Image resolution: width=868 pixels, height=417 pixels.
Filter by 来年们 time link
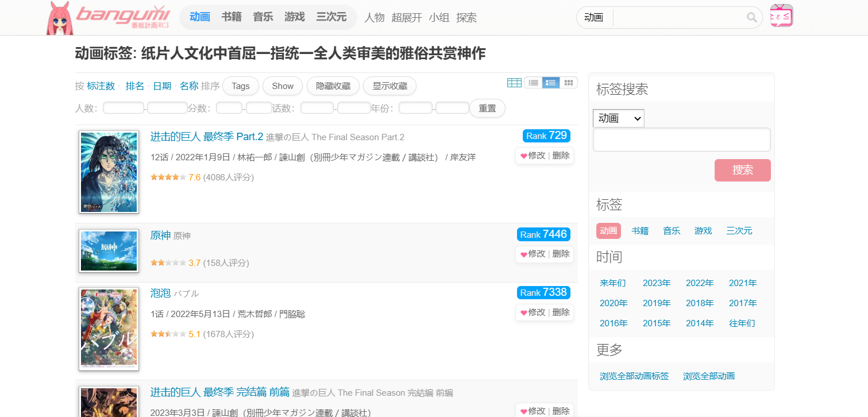coord(613,283)
